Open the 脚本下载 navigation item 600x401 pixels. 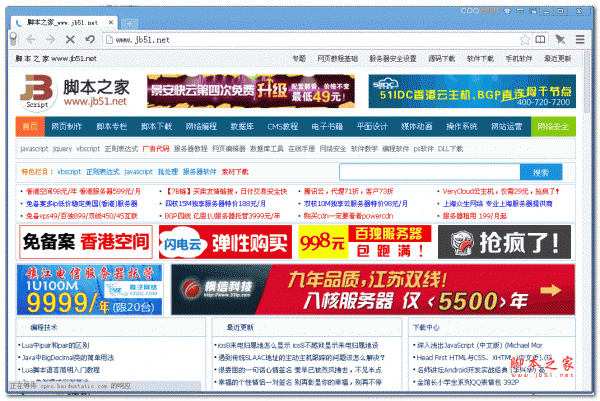pos(157,127)
